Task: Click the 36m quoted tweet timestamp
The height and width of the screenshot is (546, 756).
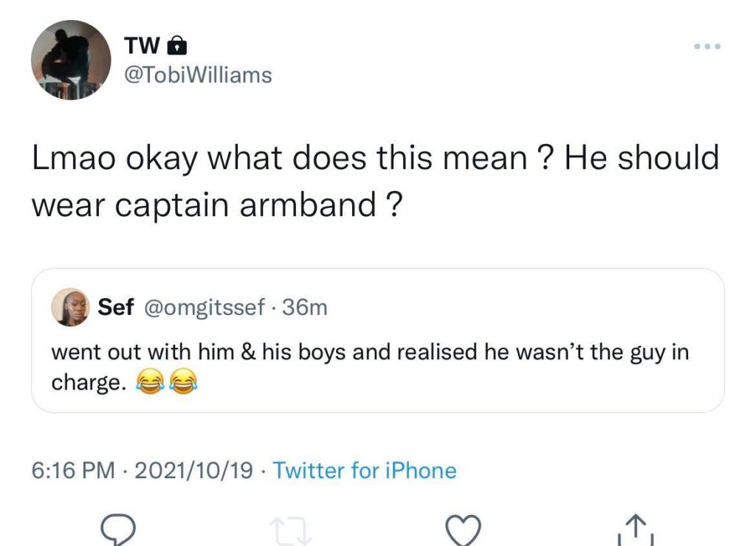Action: point(305,308)
